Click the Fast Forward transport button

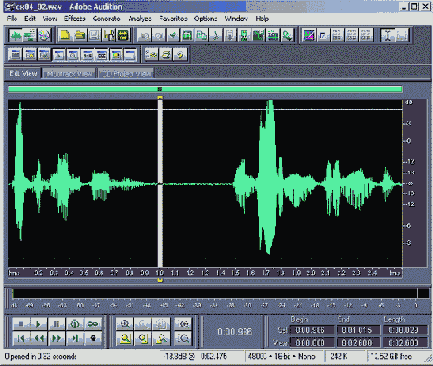pos(56,339)
